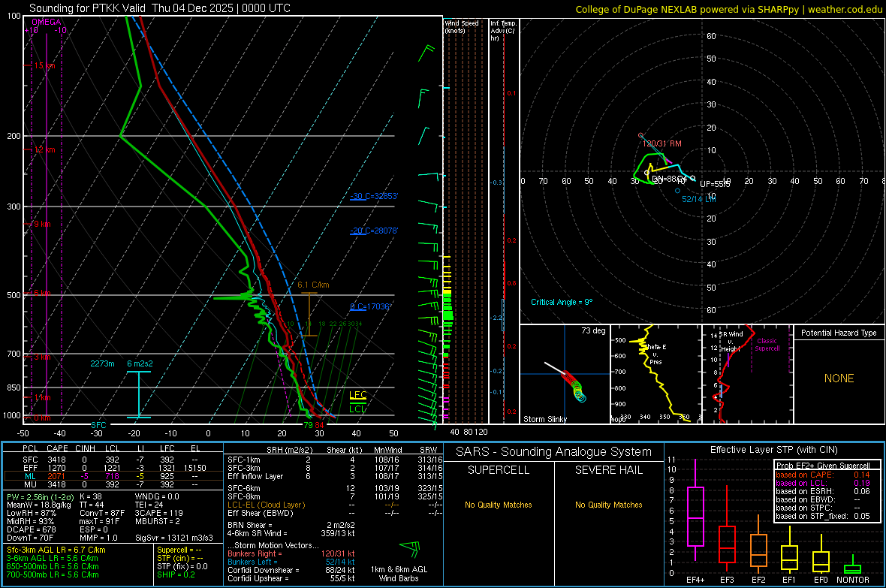The width and height of the screenshot is (886, 588).
Task: Click the EFF parcel EL value 15150
Action: [195, 468]
